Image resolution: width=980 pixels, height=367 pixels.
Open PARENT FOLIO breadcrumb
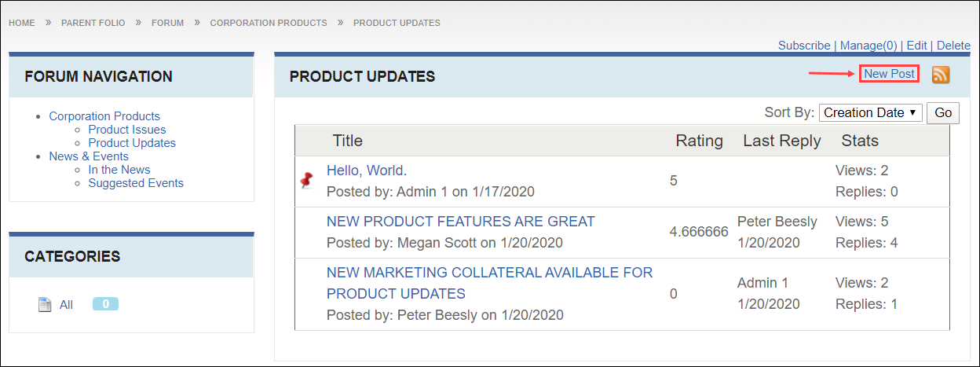(93, 23)
